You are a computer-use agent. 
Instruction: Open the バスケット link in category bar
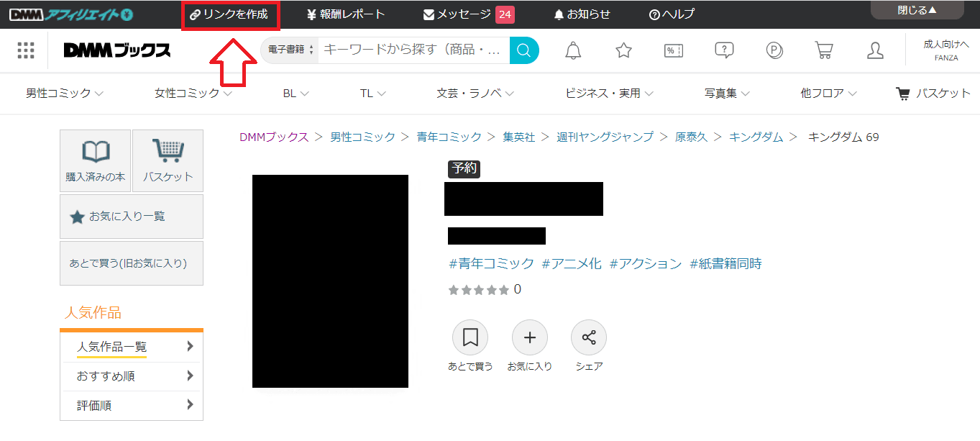click(x=933, y=93)
